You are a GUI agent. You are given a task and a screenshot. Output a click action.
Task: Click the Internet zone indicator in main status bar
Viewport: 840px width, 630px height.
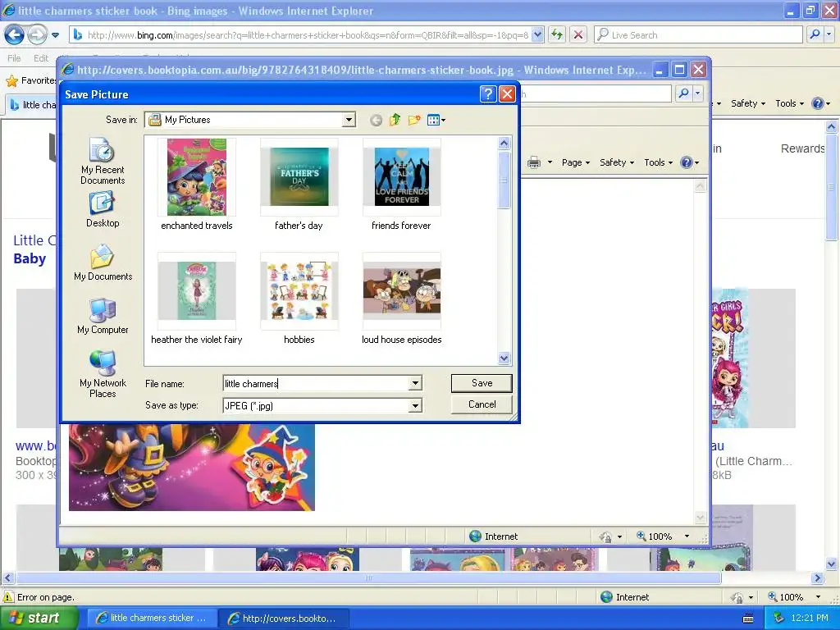click(x=624, y=597)
